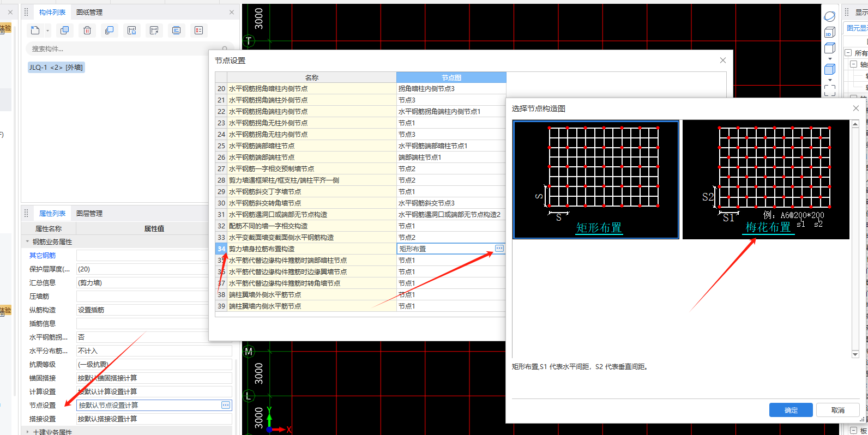
Task: Click the save component archive icon
Action: (x=132, y=31)
